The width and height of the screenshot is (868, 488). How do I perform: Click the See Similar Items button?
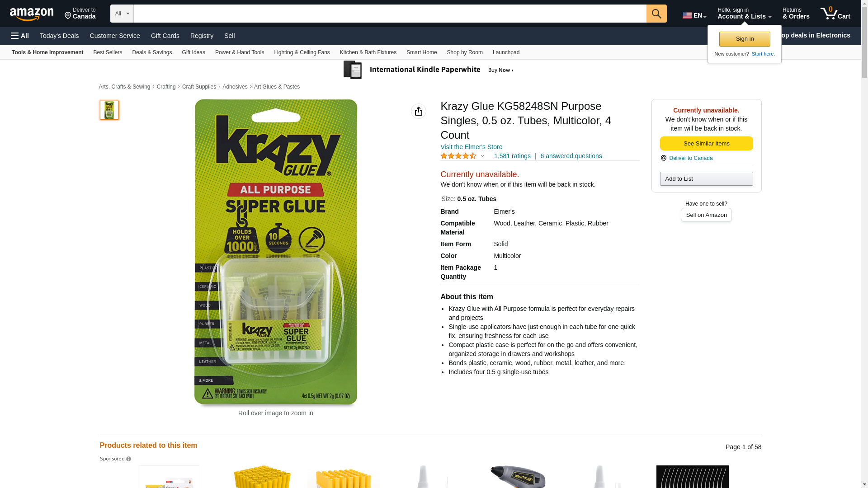706,144
